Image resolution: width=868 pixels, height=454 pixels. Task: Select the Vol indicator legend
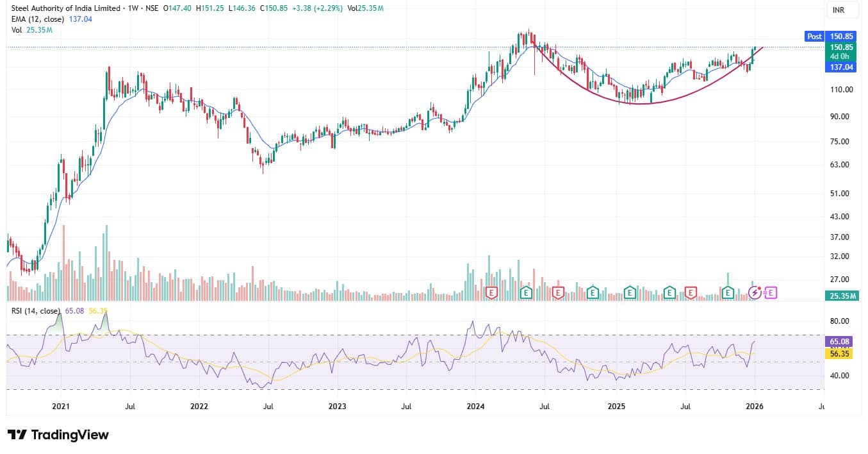click(x=17, y=30)
